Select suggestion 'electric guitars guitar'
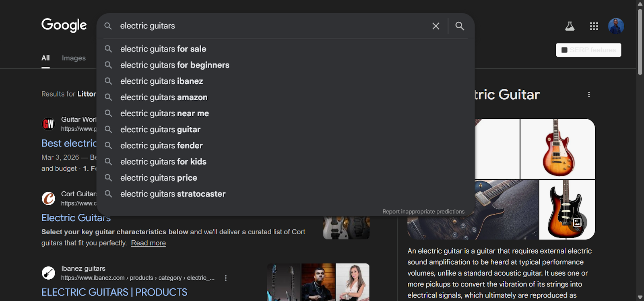644x301 pixels. pos(285,130)
